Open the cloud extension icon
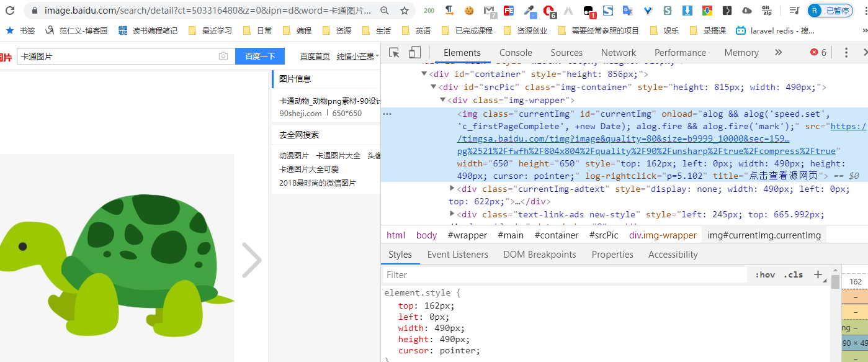 pos(747,11)
